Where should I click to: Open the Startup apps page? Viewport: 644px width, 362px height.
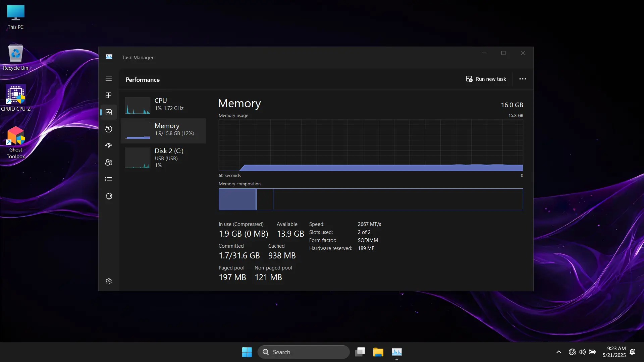click(x=109, y=145)
